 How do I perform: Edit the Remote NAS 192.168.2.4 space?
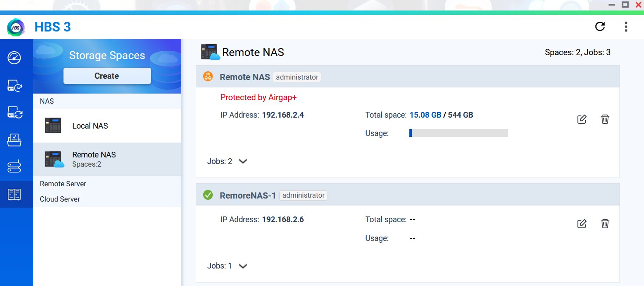click(582, 119)
